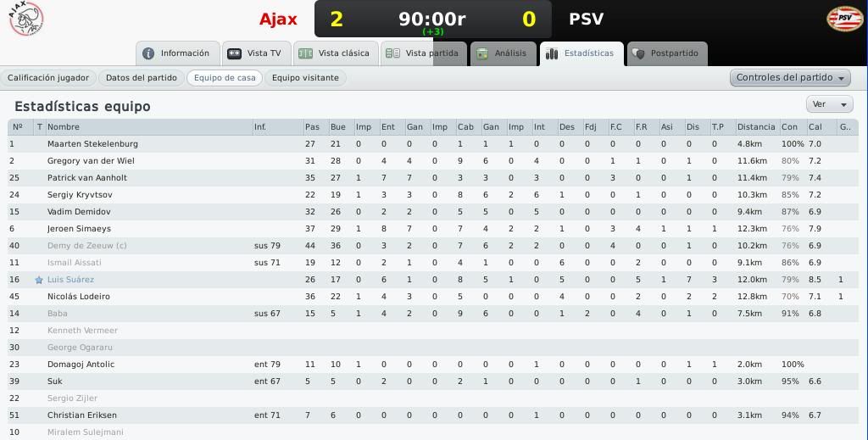Click the PSV club badge
The width and height of the screenshot is (868, 440).
click(844, 19)
